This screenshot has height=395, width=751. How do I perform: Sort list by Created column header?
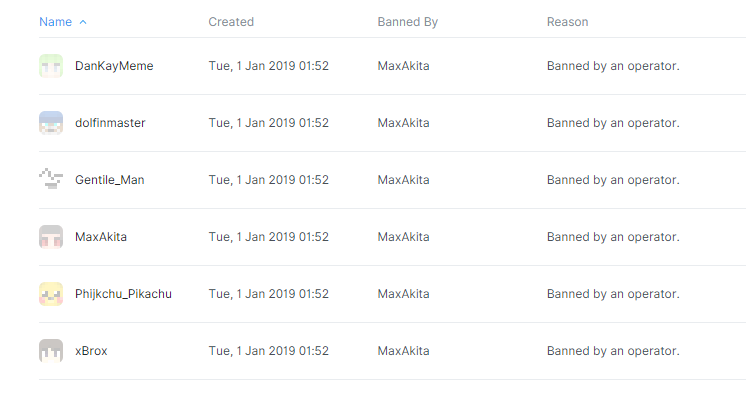pyautogui.click(x=231, y=22)
